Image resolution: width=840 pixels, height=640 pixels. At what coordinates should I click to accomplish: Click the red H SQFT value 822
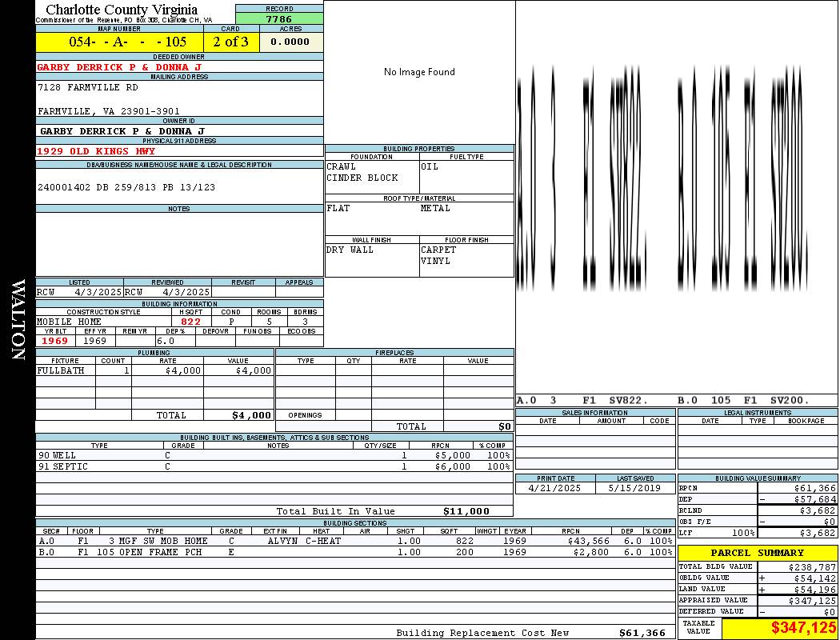pos(190,322)
